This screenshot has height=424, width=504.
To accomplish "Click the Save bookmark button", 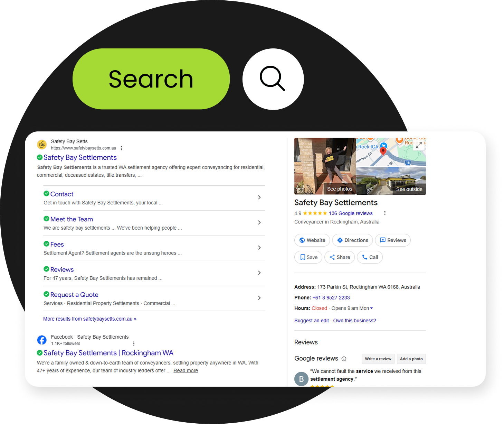I will (x=308, y=257).
